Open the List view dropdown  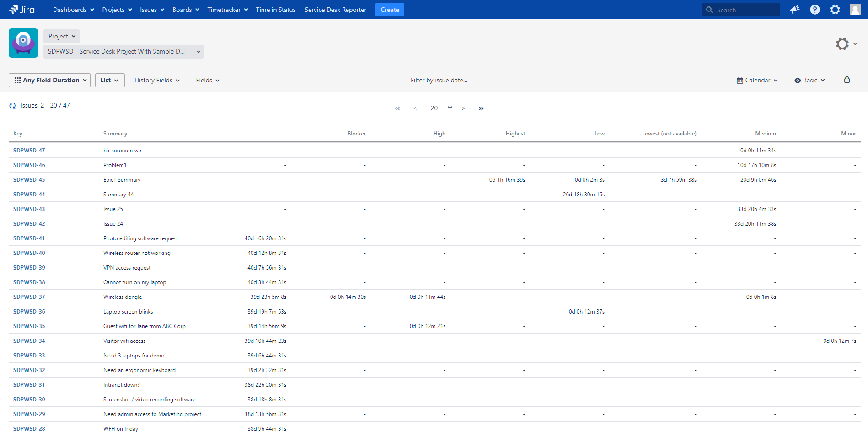point(110,80)
